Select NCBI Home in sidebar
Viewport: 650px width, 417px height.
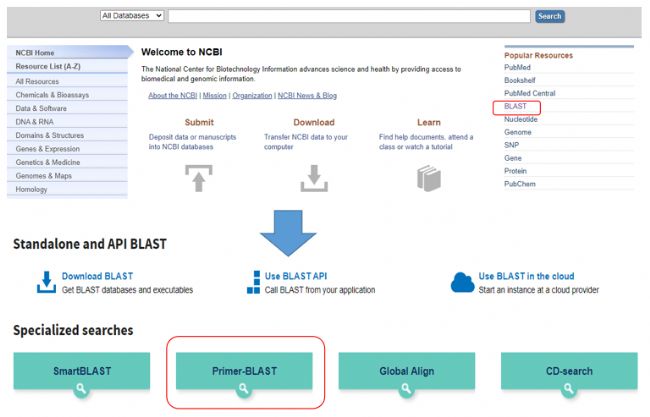coord(68,53)
